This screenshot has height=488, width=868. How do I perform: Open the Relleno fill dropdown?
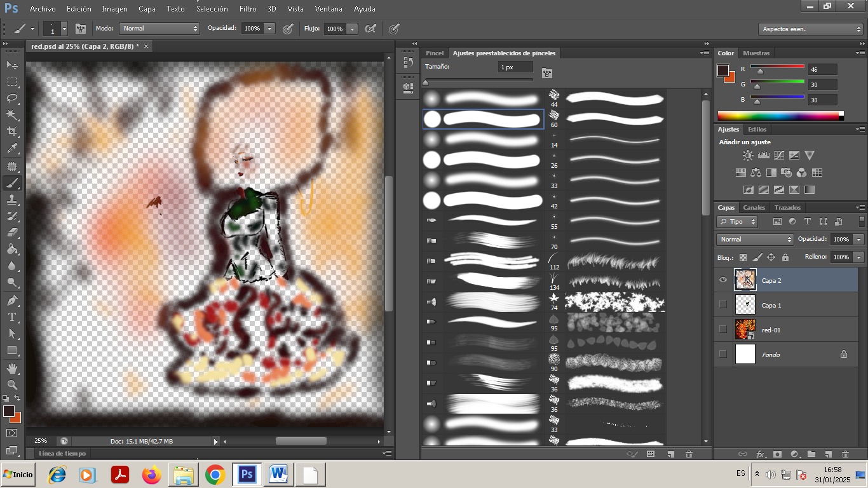[x=858, y=257]
